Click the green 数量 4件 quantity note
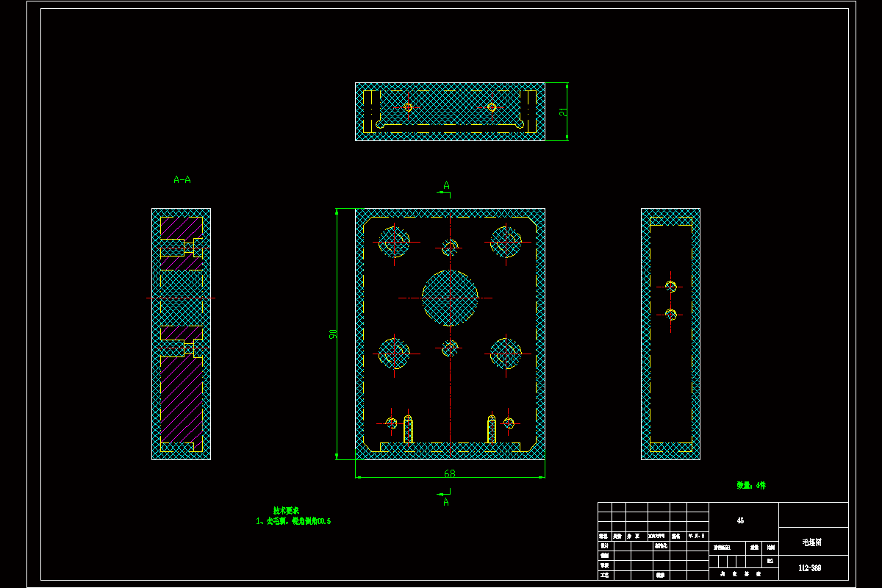This screenshot has height=588, width=882. [751, 485]
